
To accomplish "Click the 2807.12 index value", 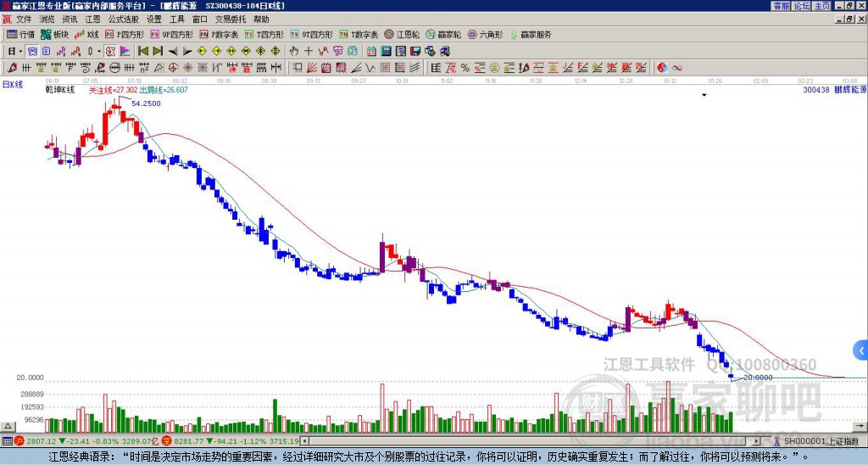I will [41, 441].
